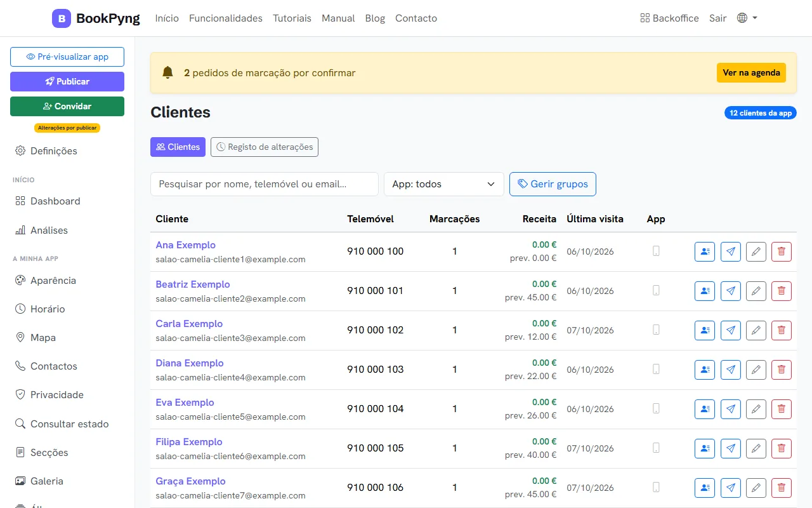This screenshot has width=812, height=508.
Task: Edit pencil icon for Carla Exemplo
Action: point(756,330)
